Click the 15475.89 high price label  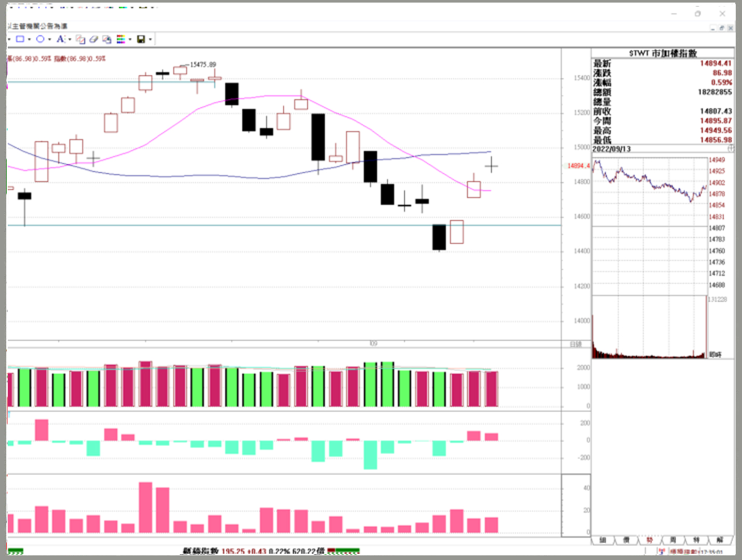pyautogui.click(x=203, y=65)
